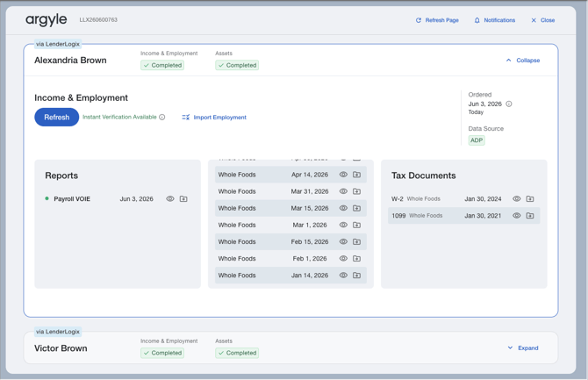
Task: Download the Payroll VOIE report to folder
Action: 183,199
